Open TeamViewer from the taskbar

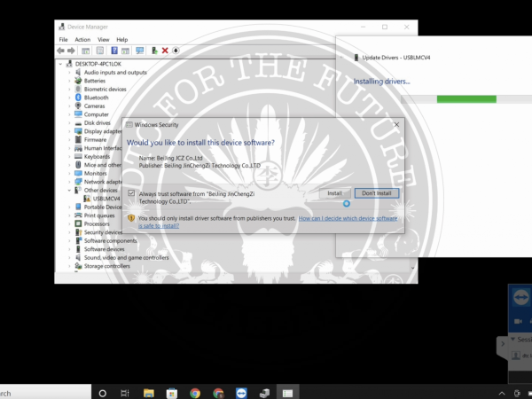pyautogui.click(x=241, y=393)
